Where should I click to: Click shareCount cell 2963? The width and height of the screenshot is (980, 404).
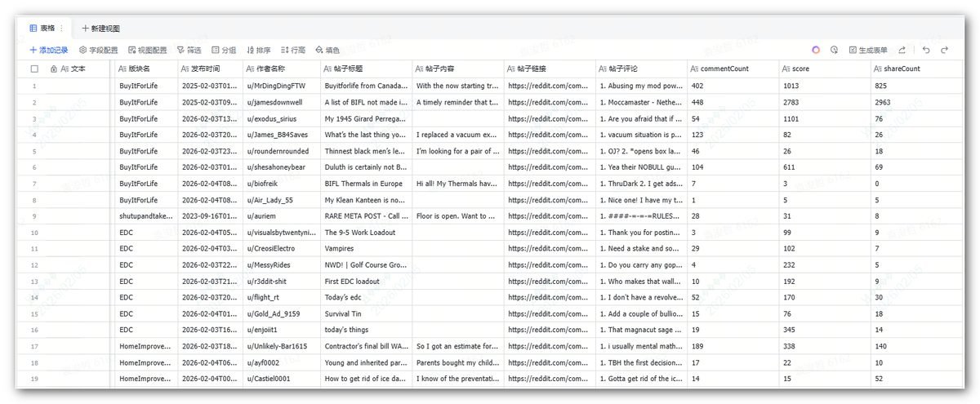(x=917, y=102)
